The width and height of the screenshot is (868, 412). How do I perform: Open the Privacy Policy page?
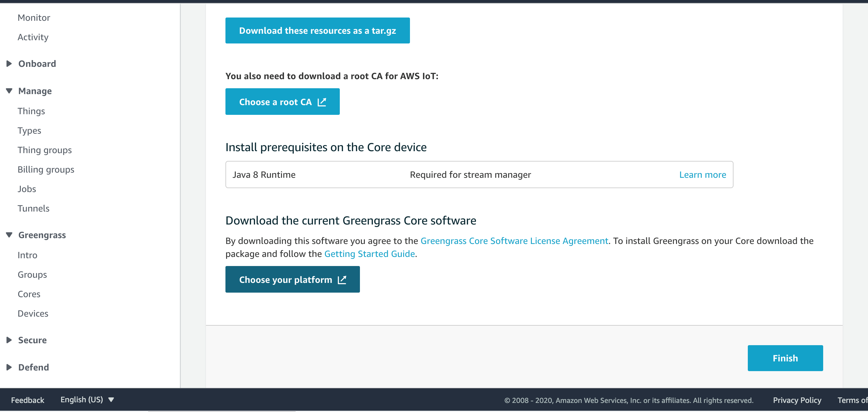tap(797, 400)
